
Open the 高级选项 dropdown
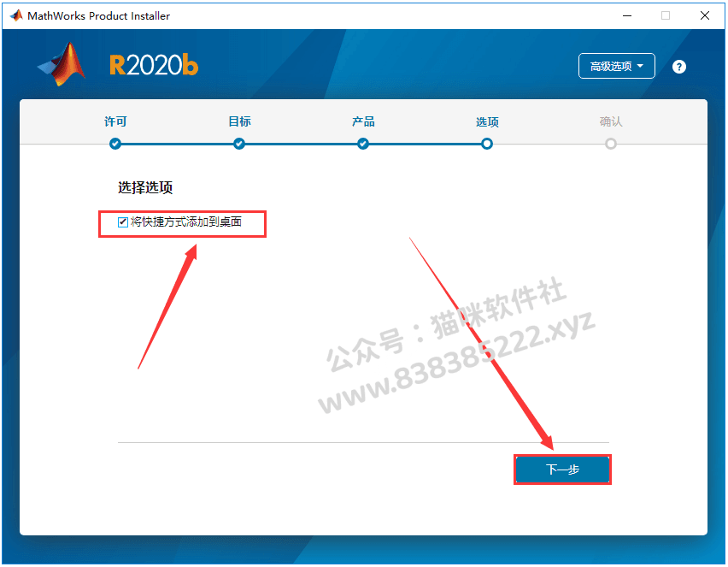pos(617,66)
